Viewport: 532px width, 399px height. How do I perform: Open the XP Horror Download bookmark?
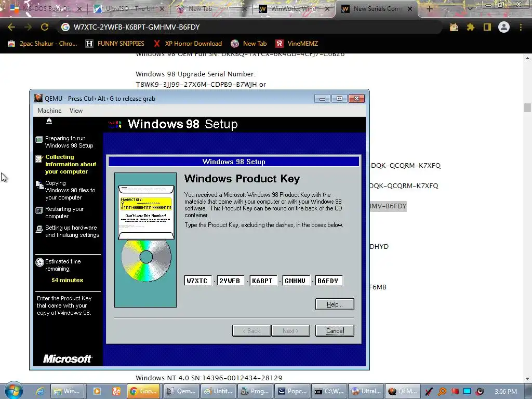pos(188,44)
